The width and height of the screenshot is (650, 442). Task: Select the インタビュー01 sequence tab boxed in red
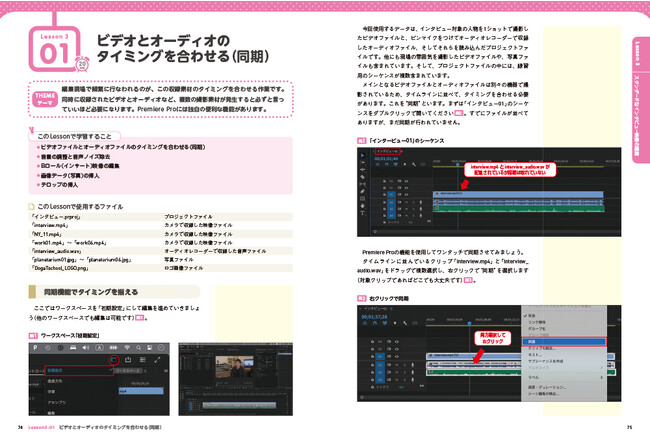point(388,151)
